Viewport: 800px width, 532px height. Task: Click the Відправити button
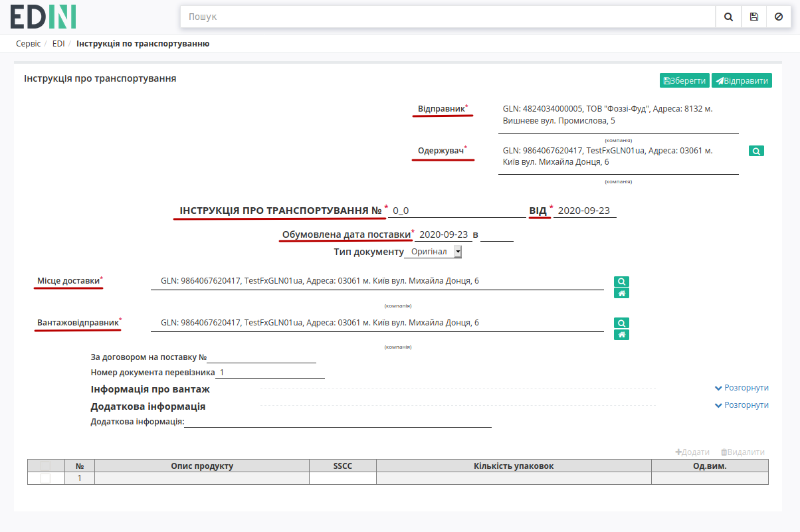742,80
